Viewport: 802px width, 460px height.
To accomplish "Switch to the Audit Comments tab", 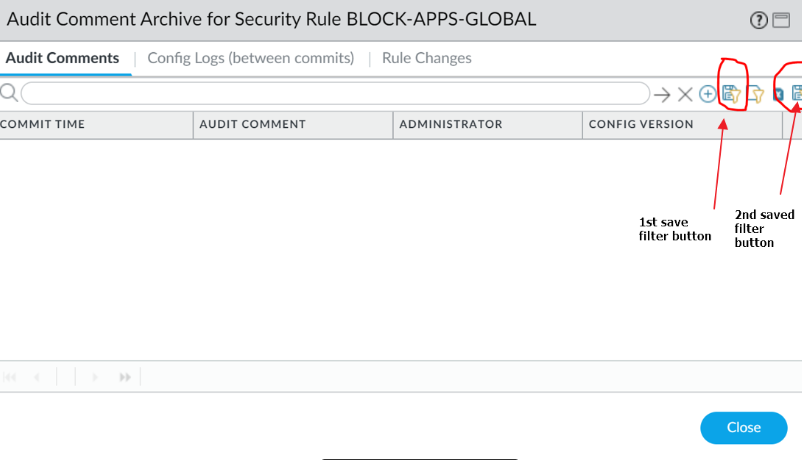I will [x=62, y=58].
